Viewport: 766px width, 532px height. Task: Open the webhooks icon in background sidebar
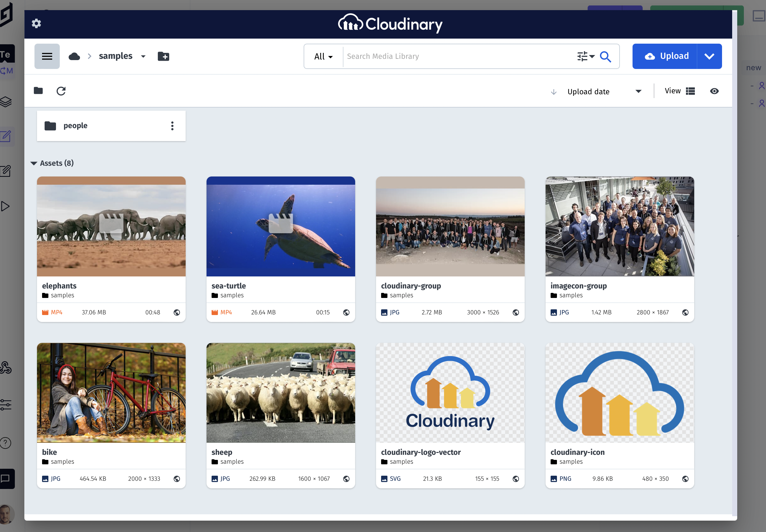6,368
